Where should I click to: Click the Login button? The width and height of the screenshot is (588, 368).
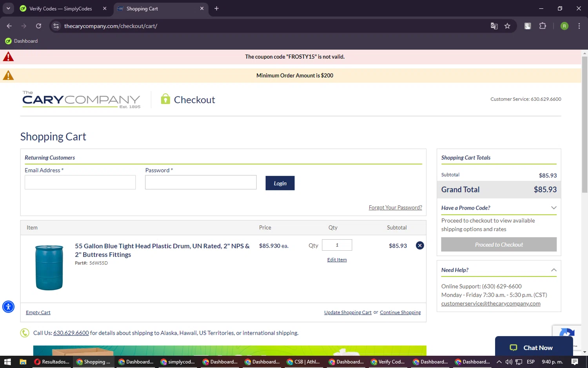pos(280,183)
